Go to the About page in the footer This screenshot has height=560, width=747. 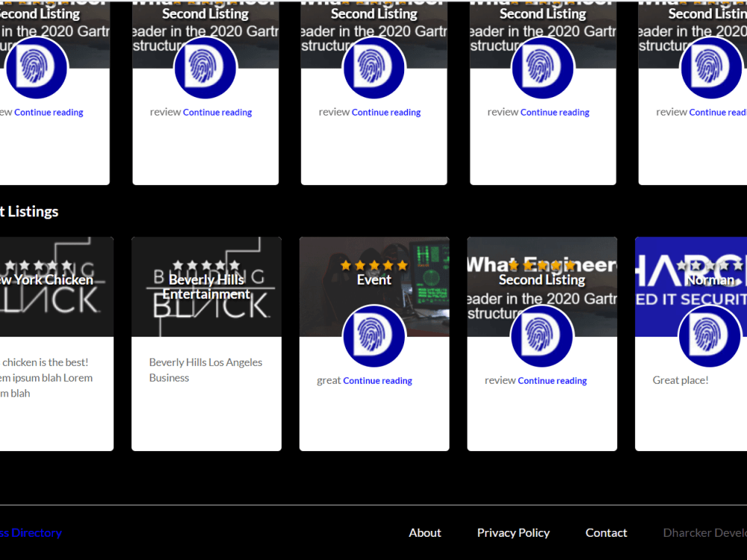[x=425, y=533]
